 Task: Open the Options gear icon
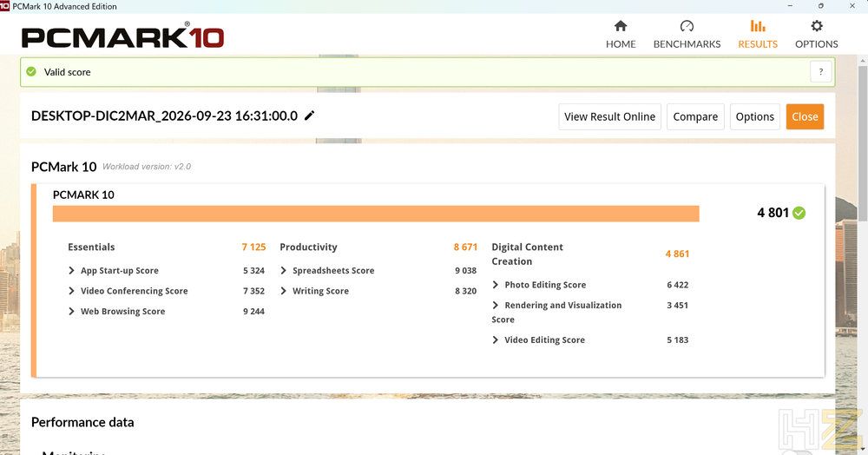(817, 26)
